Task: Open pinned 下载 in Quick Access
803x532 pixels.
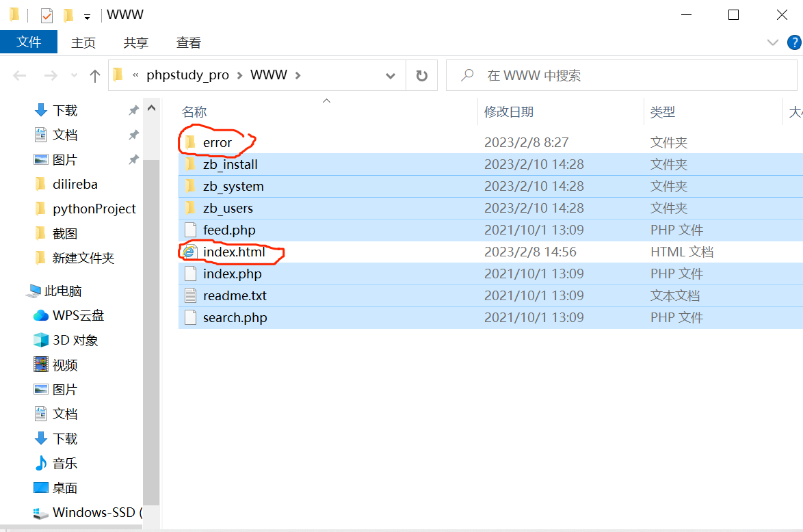Action: 65,111
